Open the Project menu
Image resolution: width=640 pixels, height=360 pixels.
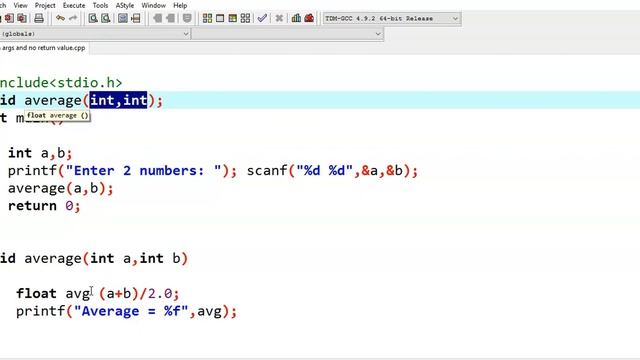[x=45, y=5]
